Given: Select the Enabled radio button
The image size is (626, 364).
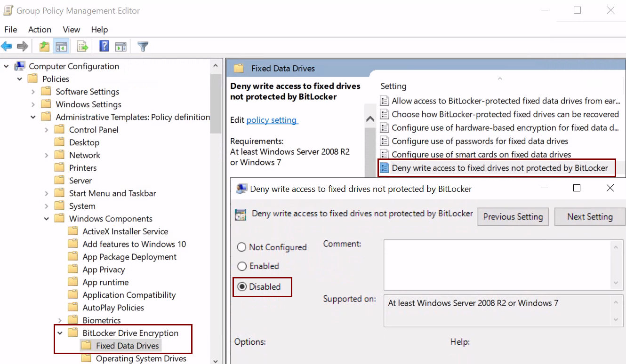Looking at the screenshot, I should coord(242,266).
